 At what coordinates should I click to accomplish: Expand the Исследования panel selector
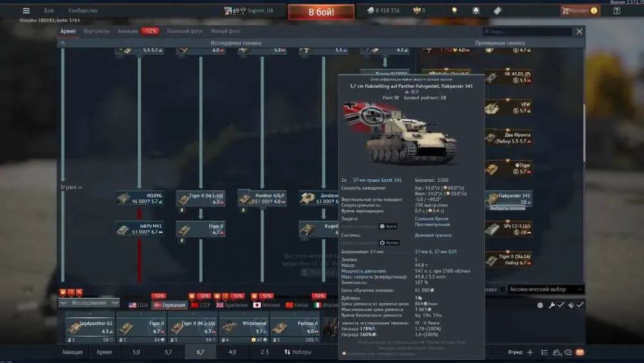click(x=89, y=303)
